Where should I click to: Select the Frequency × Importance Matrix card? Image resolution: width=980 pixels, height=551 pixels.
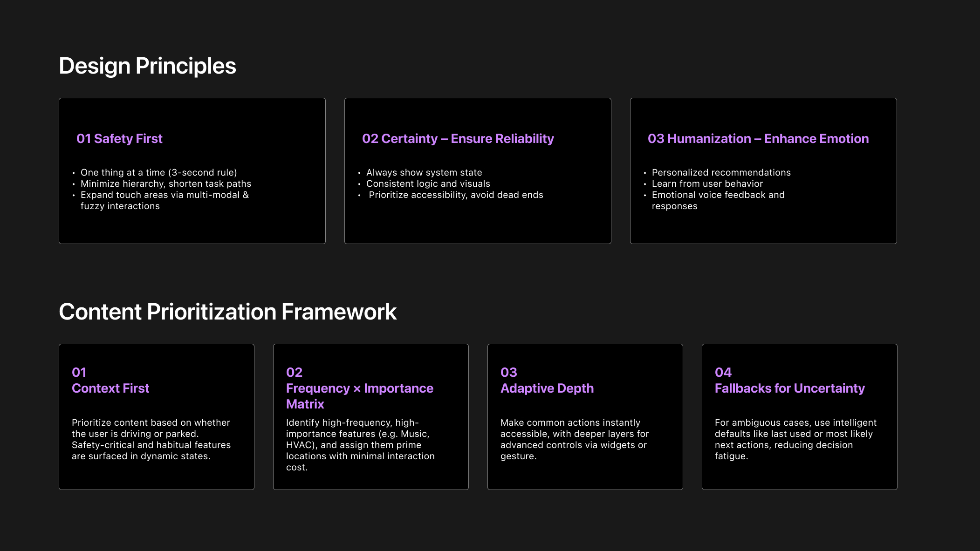click(370, 416)
